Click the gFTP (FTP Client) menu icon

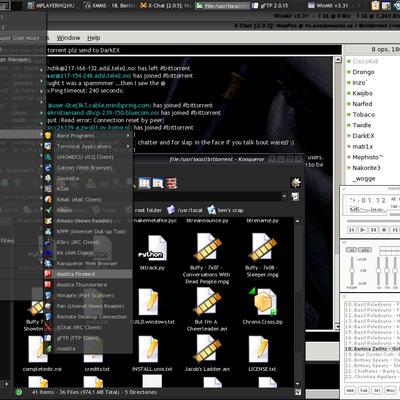(x=48, y=338)
